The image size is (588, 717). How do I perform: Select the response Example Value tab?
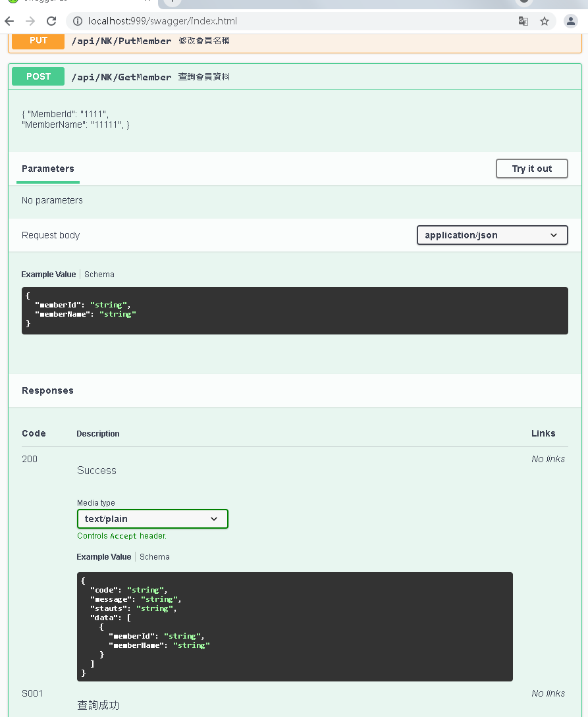tap(103, 557)
